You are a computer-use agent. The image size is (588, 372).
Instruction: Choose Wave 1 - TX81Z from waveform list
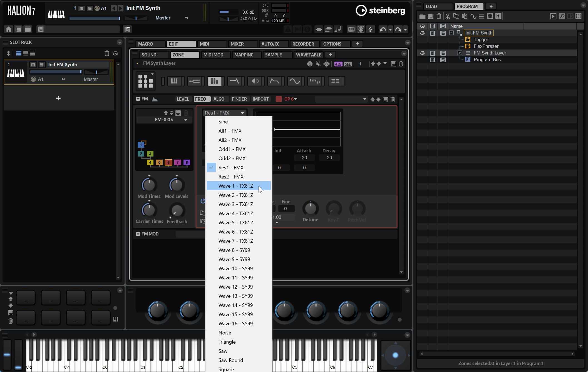pyautogui.click(x=235, y=186)
